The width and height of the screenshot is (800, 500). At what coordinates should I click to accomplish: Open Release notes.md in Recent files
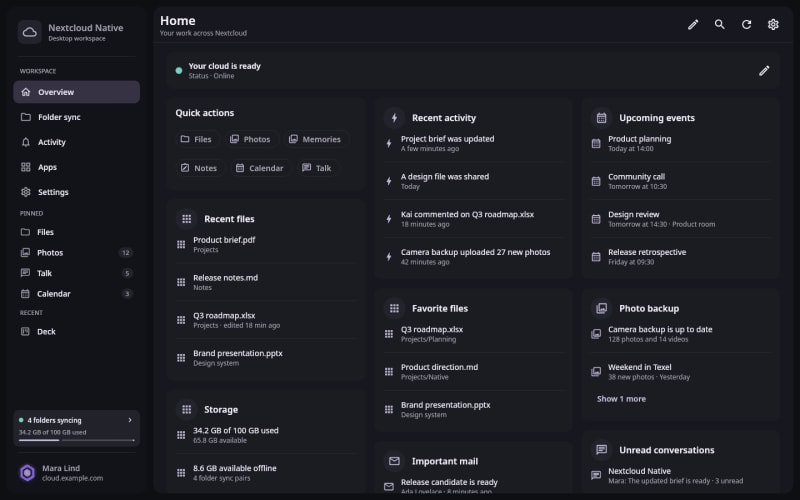point(265,282)
